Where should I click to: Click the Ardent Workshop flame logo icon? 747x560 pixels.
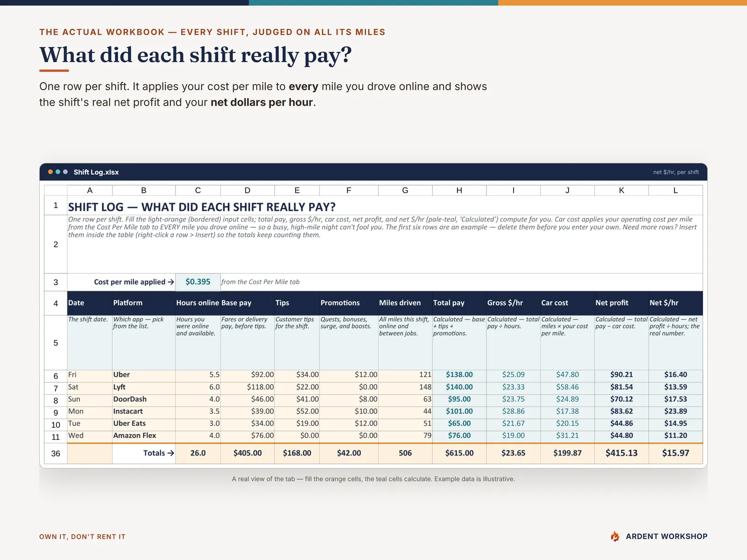tap(615, 536)
